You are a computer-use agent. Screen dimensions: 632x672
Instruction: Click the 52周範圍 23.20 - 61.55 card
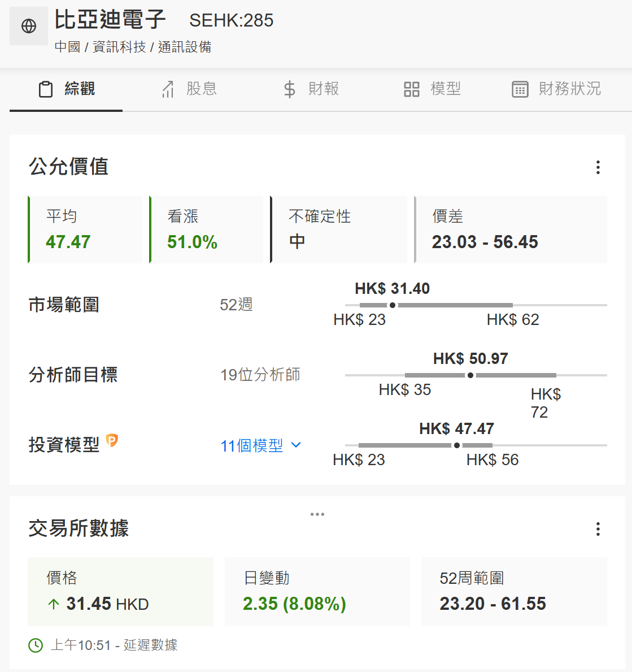pos(515,591)
